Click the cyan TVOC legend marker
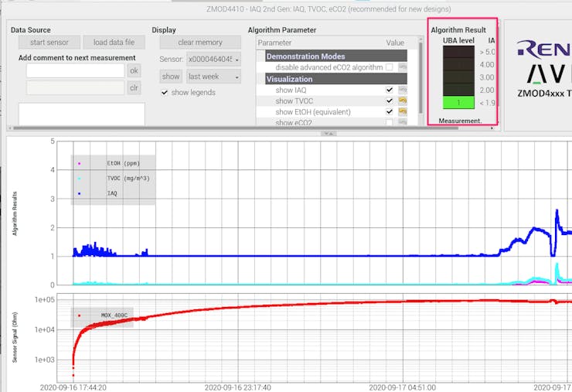This screenshot has width=572, height=392. [80, 179]
